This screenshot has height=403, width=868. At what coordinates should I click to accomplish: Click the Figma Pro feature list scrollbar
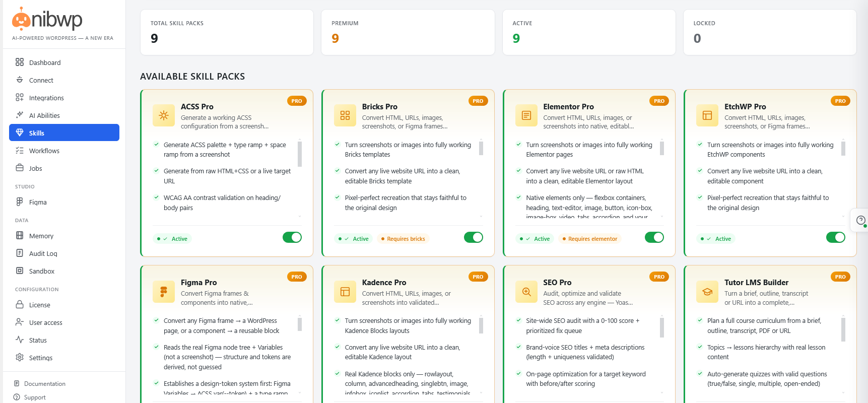tap(300, 324)
